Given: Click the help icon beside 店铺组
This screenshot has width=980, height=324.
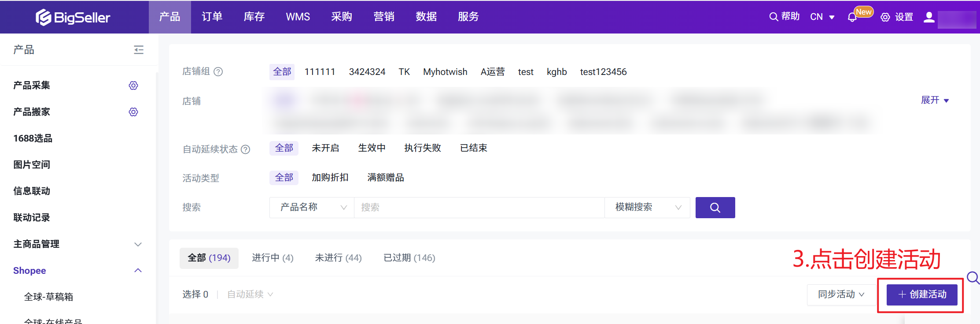Looking at the screenshot, I should (218, 72).
